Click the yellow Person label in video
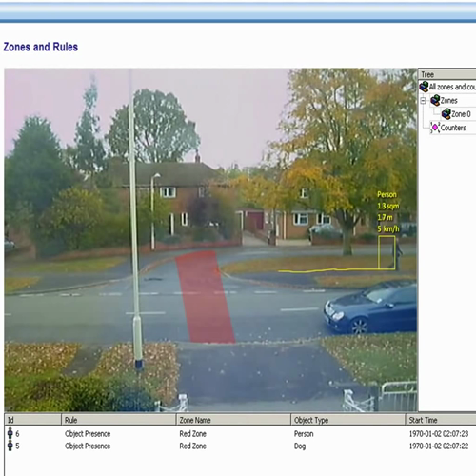The height and width of the screenshot is (476, 476). [x=387, y=194]
